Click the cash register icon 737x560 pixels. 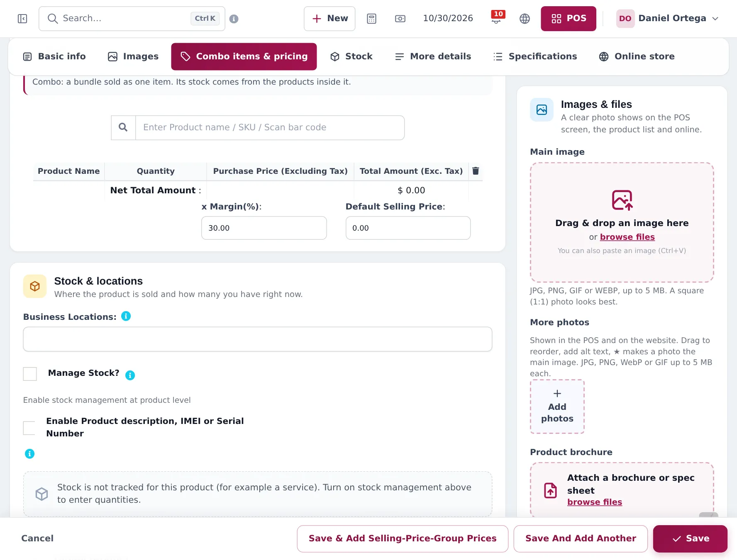point(400,19)
